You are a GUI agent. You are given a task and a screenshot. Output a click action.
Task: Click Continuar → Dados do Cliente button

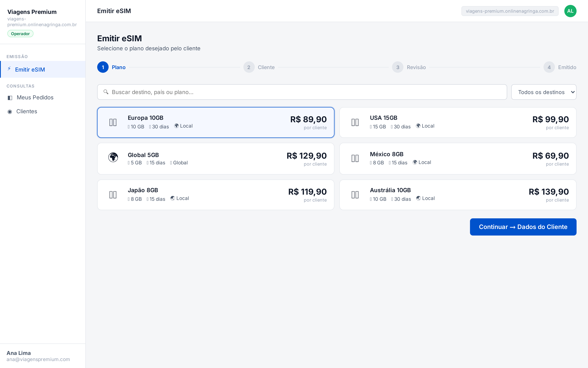pos(523,227)
